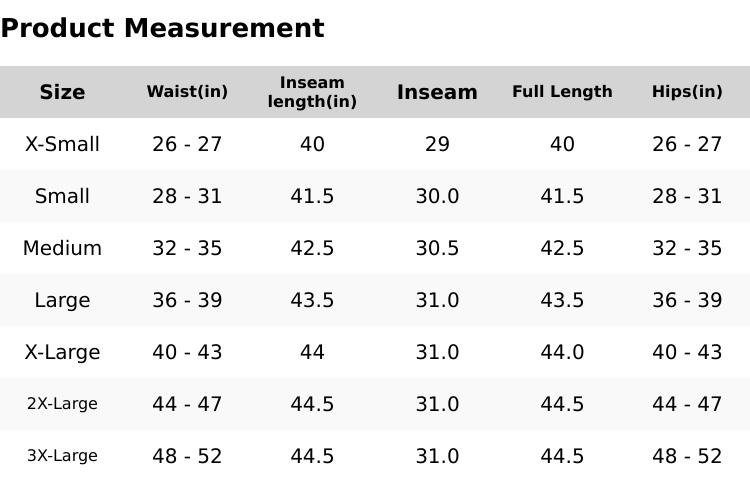Click the X-Large Full Length value 44.0
The height and width of the screenshot is (482, 750).
[x=562, y=352]
